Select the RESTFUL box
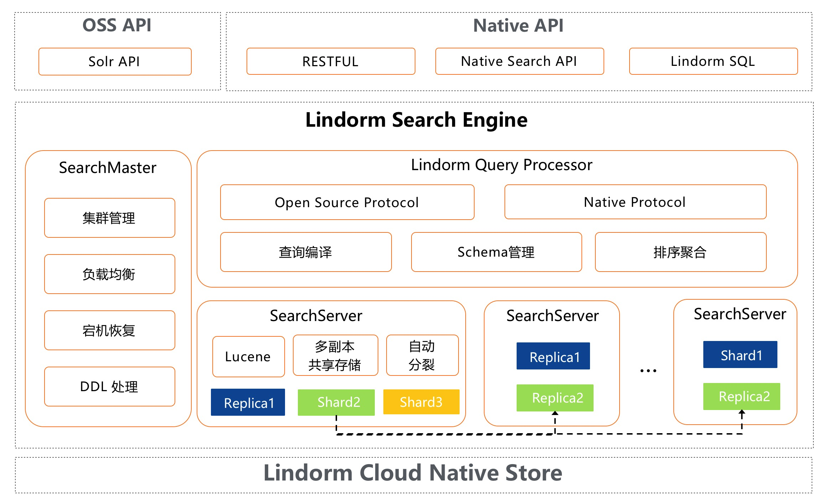The width and height of the screenshot is (828, 504). click(x=331, y=62)
